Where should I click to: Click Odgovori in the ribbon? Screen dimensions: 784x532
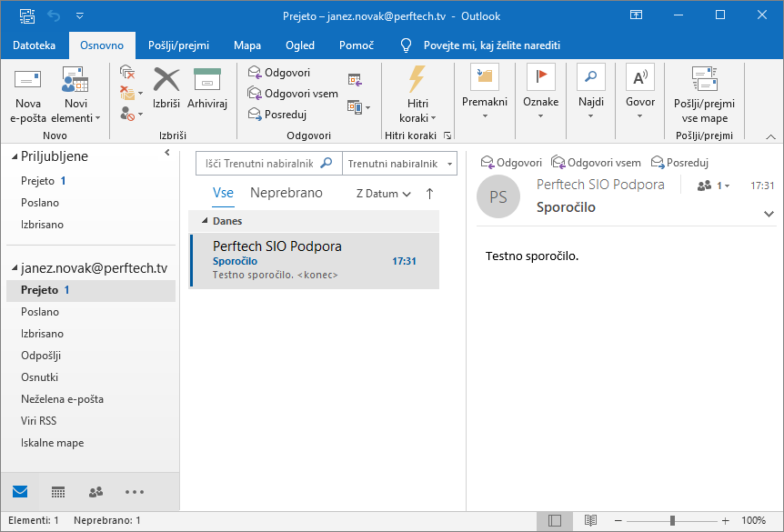tap(279, 73)
